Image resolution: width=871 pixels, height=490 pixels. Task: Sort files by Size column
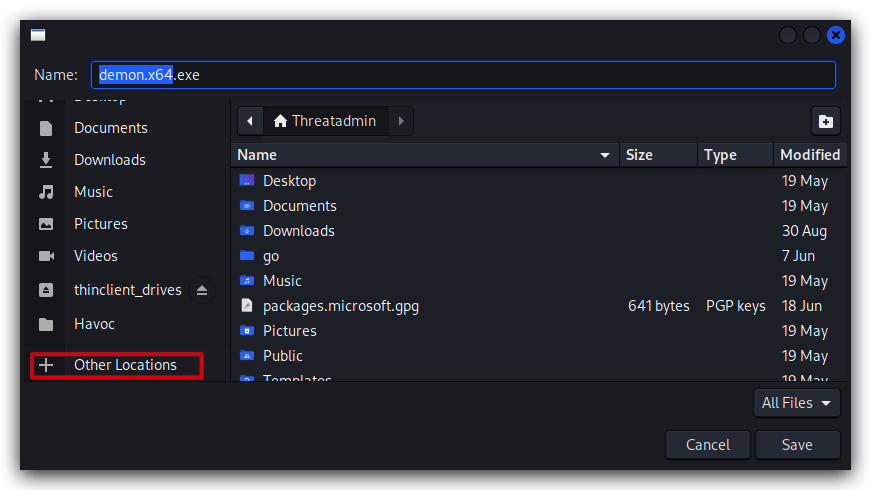(x=658, y=155)
